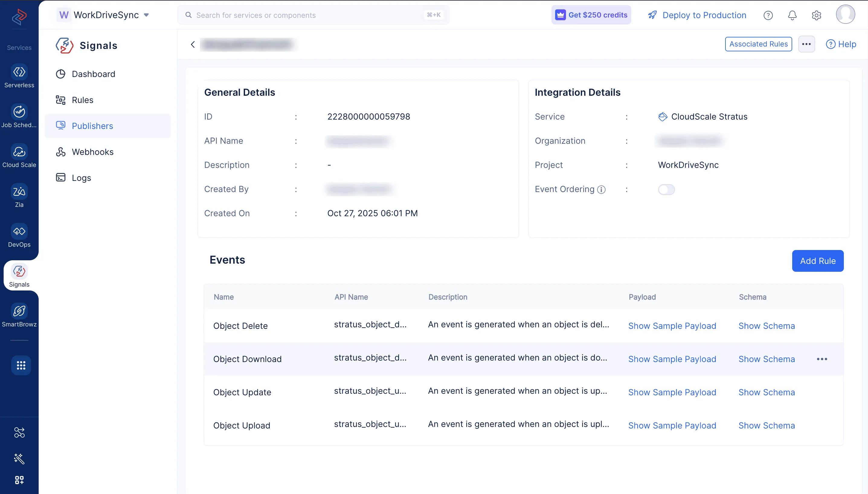Screen dimensions: 868x494
Task: Toggle the Event Ordering switch
Action: coord(666,190)
